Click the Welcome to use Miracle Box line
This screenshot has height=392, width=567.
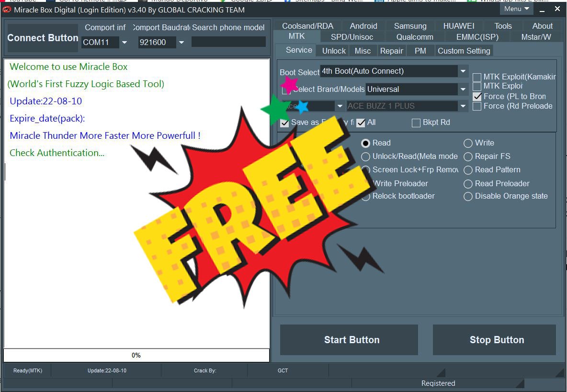pos(68,67)
